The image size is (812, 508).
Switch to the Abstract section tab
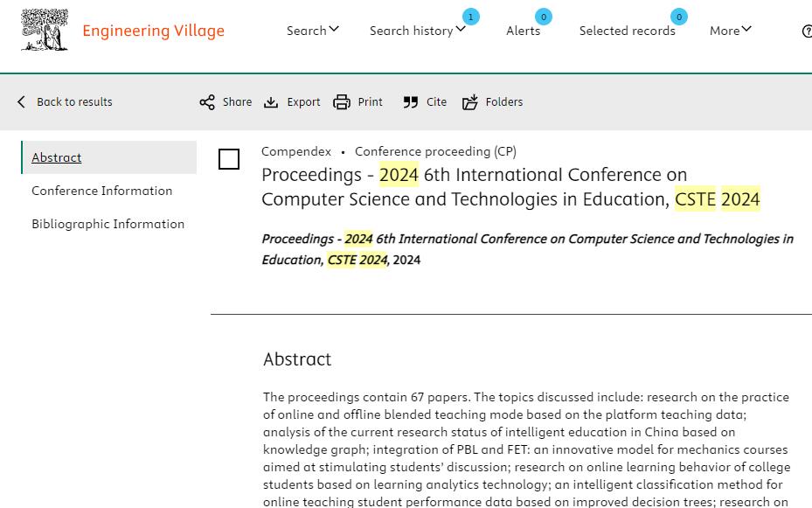click(57, 157)
